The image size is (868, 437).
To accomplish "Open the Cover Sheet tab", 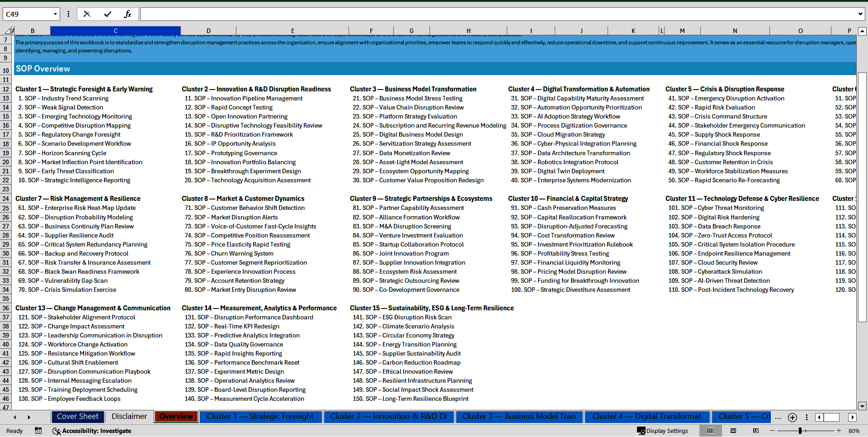I will [77, 416].
